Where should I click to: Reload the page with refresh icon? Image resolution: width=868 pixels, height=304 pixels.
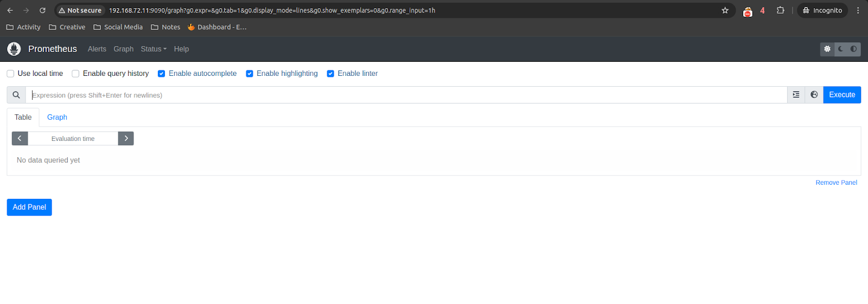pyautogui.click(x=42, y=10)
